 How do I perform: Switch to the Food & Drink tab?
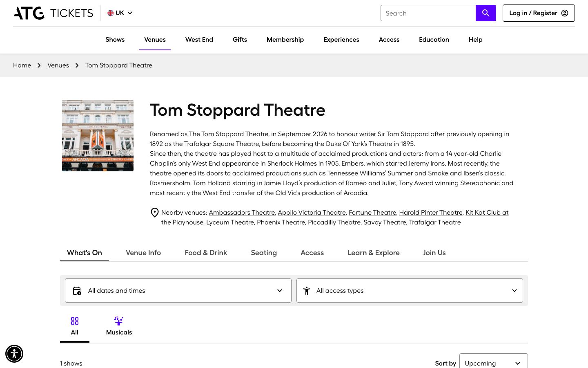pyautogui.click(x=206, y=253)
